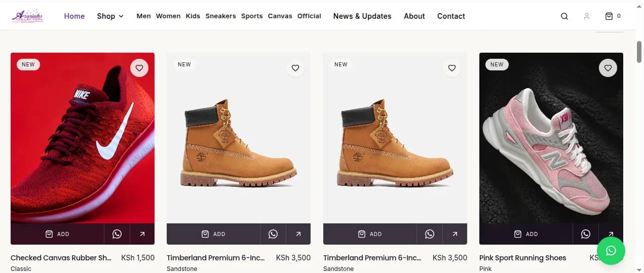Order Nike red shoe via WhatsApp icon
644x273 pixels.
tap(117, 234)
